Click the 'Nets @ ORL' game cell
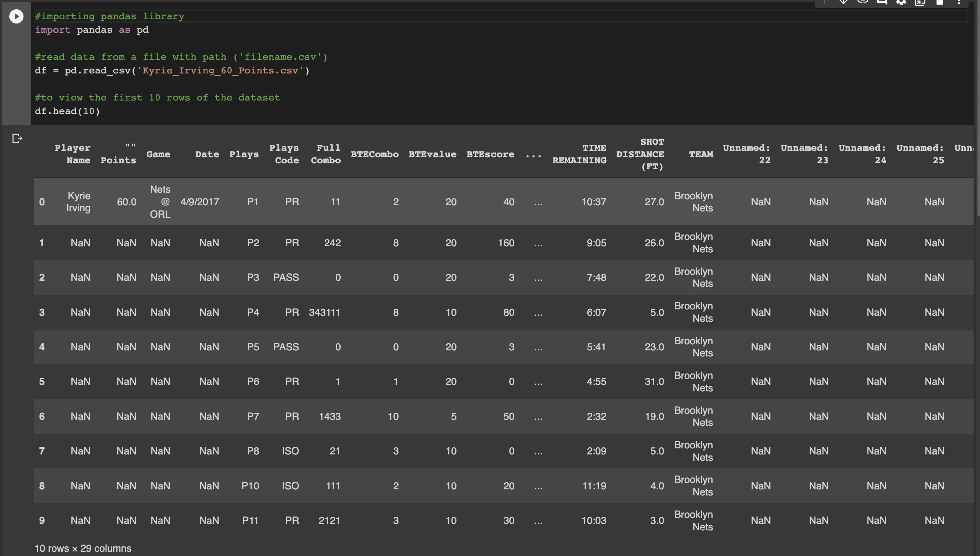Image resolution: width=980 pixels, height=556 pixels. [160, 202]
